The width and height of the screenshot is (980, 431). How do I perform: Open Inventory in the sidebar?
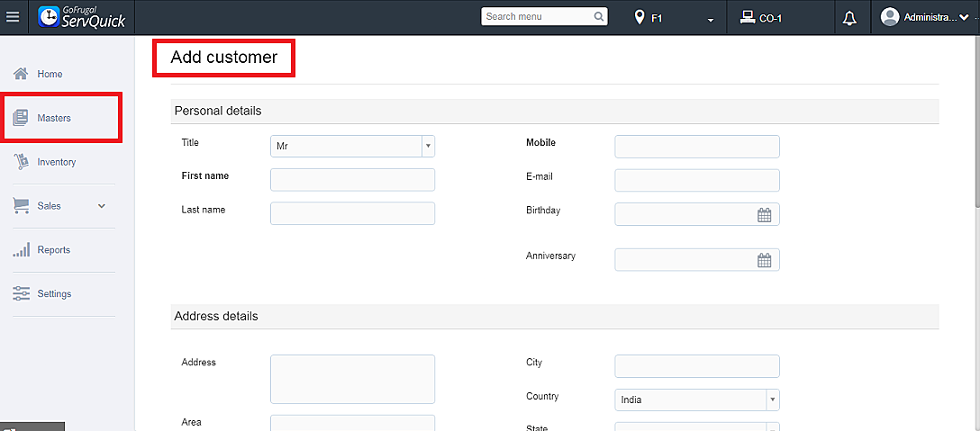click(56, 162)
